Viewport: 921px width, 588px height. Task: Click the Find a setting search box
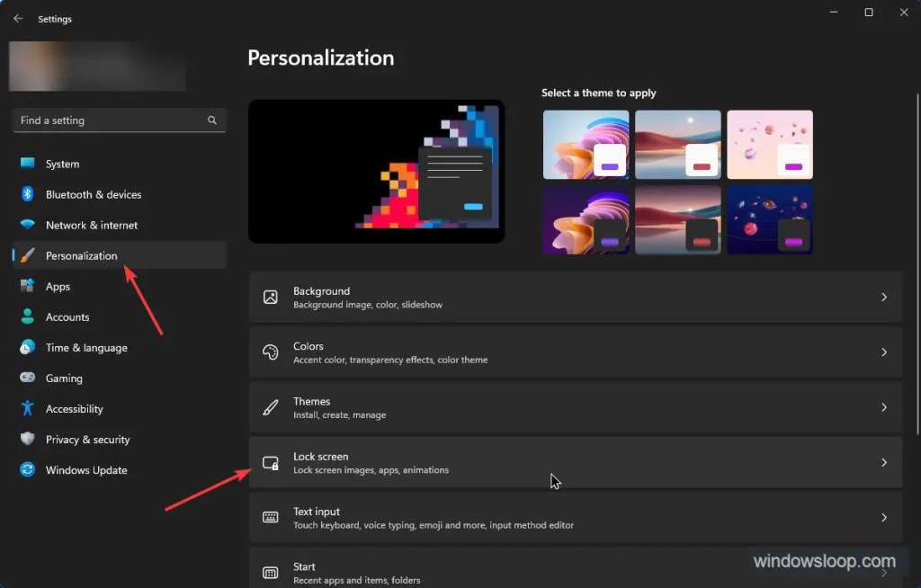pos(108,120)
